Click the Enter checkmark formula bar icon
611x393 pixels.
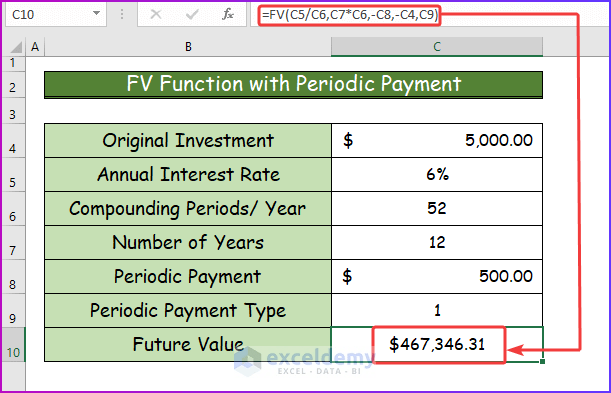pos(192,15)
